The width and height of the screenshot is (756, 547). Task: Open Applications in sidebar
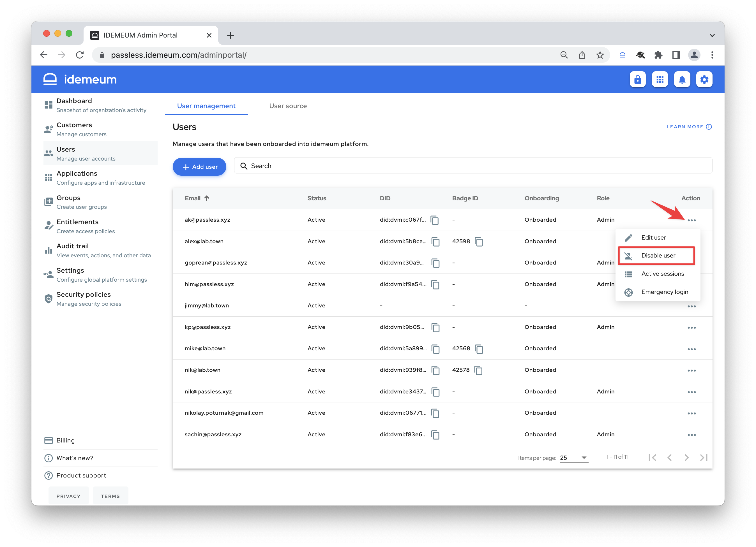100,178
